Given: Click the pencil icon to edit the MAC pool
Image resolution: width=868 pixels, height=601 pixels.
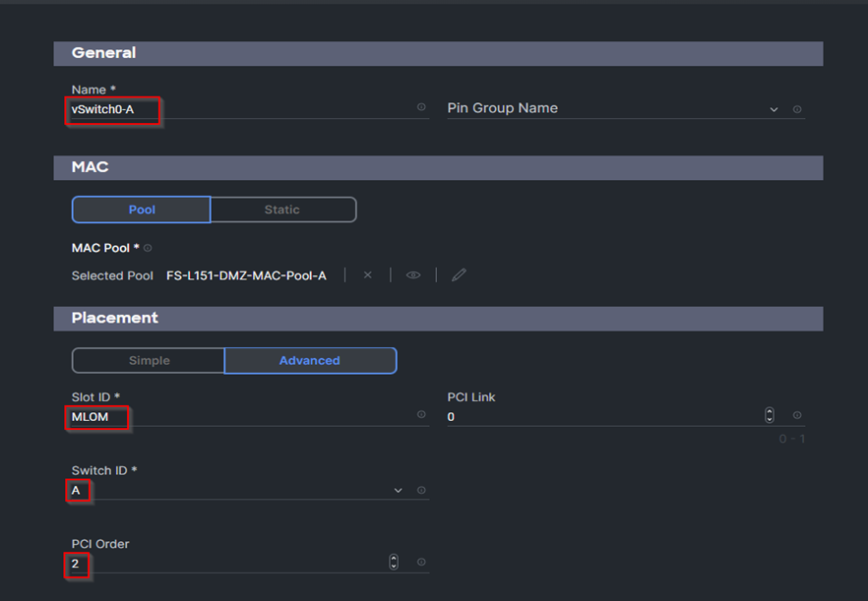Looking at the screenshot, I should (458, 274).
